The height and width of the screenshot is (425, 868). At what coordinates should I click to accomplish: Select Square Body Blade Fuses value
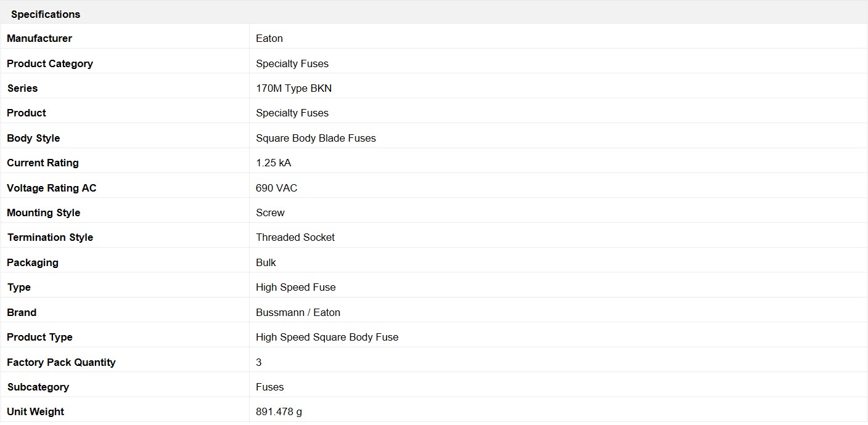tap(316, 138)
